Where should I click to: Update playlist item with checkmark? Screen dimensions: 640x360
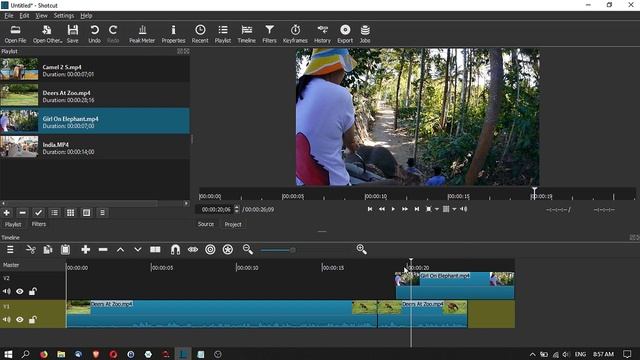click(38, 213)
